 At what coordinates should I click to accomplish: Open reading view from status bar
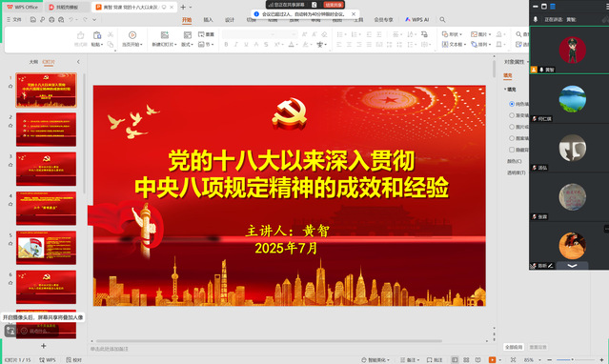(478, 360)
